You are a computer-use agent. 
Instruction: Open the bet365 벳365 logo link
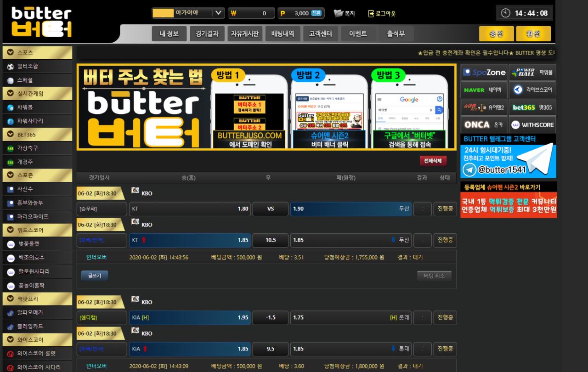[x=524, y=107]
